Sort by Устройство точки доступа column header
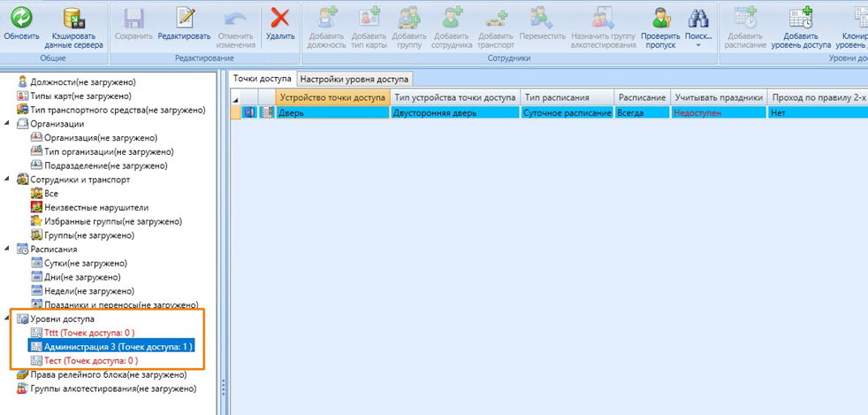 pyautogui.click(x=331, y=96)
